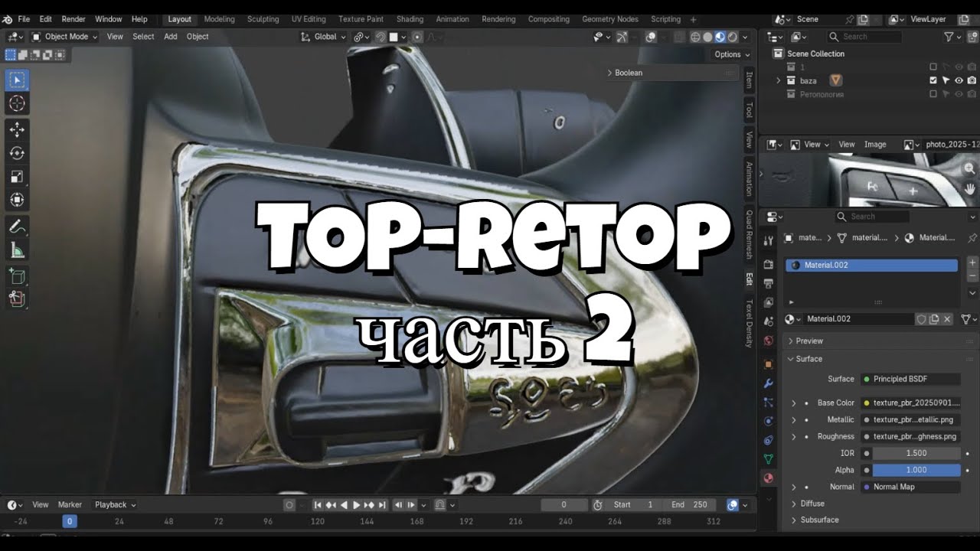
Task: Adjust the Alpha slider value
Action: coord(916,470)
